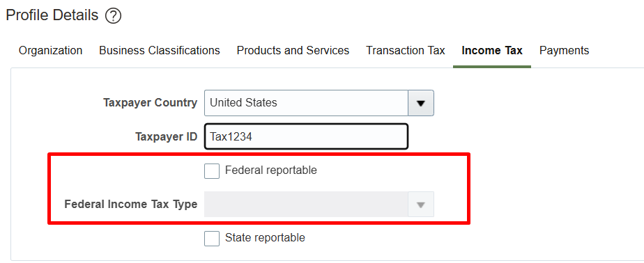Enable the Federal reportable checkbox

click(x=212, y=170)
